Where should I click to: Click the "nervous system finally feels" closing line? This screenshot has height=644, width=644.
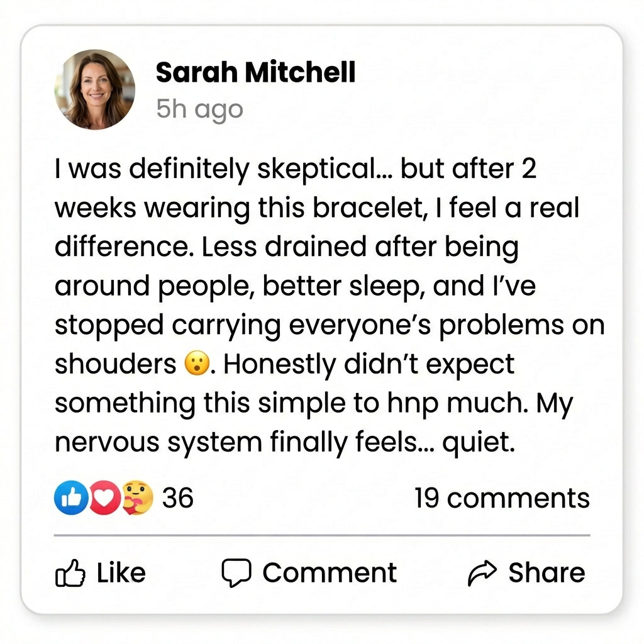[x=285, y=443]
